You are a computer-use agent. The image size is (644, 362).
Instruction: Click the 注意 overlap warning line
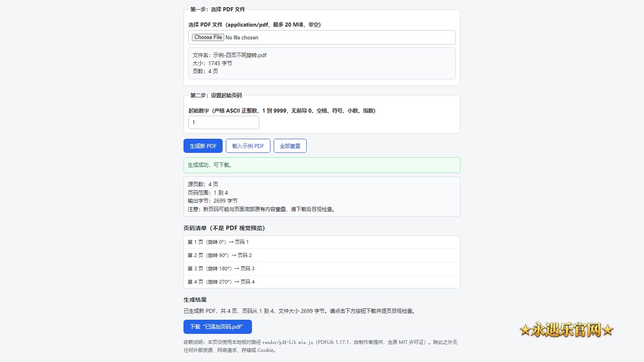tap(261, 209)
